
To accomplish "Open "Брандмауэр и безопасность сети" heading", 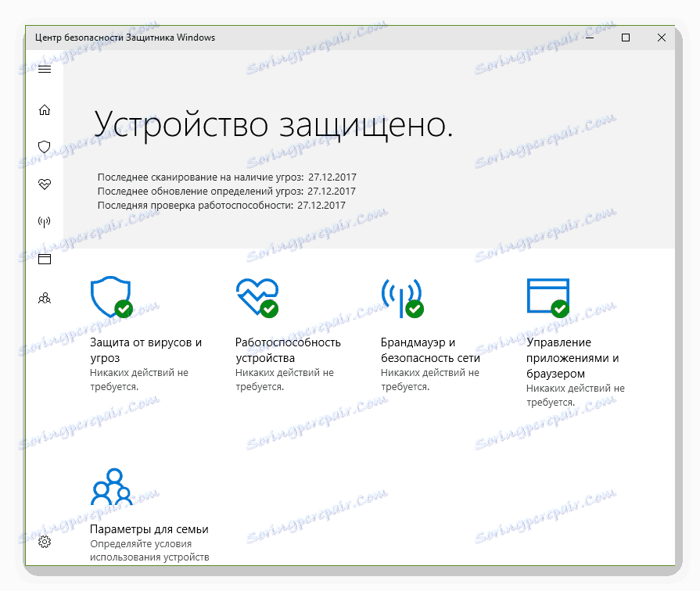I will pyautogui.click(x=430, y=350).
